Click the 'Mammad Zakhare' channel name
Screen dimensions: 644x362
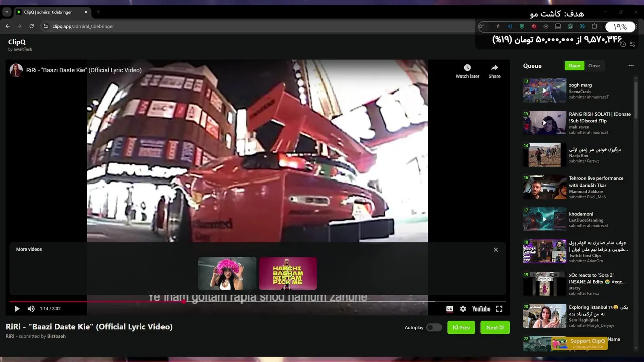click(x=586, y=192)
